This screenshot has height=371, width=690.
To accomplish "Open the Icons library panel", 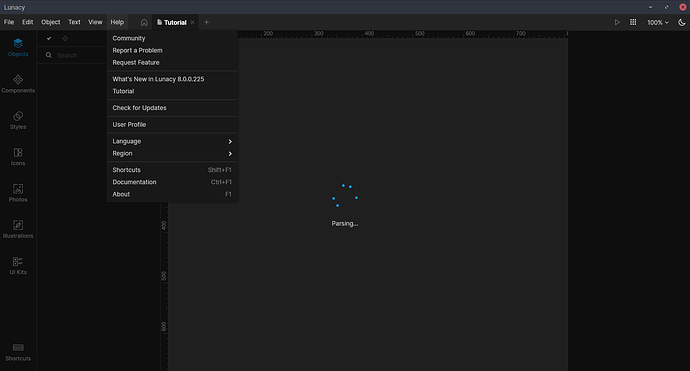I will pos(18,157).
